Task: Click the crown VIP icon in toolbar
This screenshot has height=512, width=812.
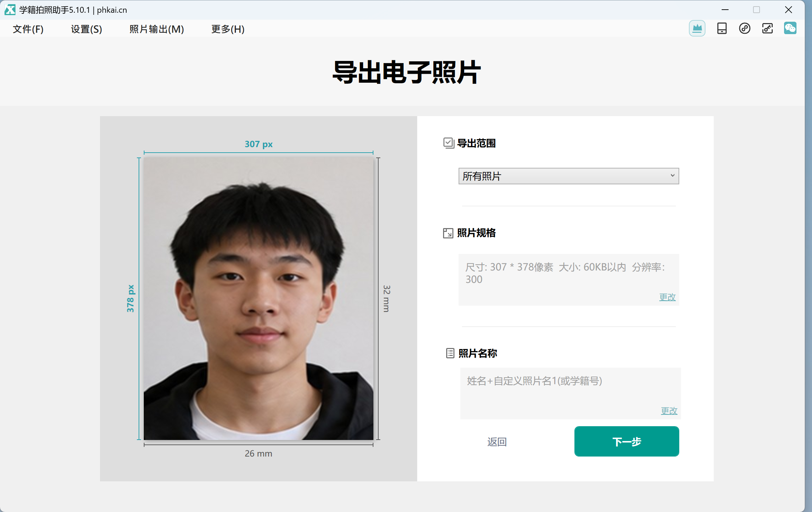Action: (x=697, y=28)
